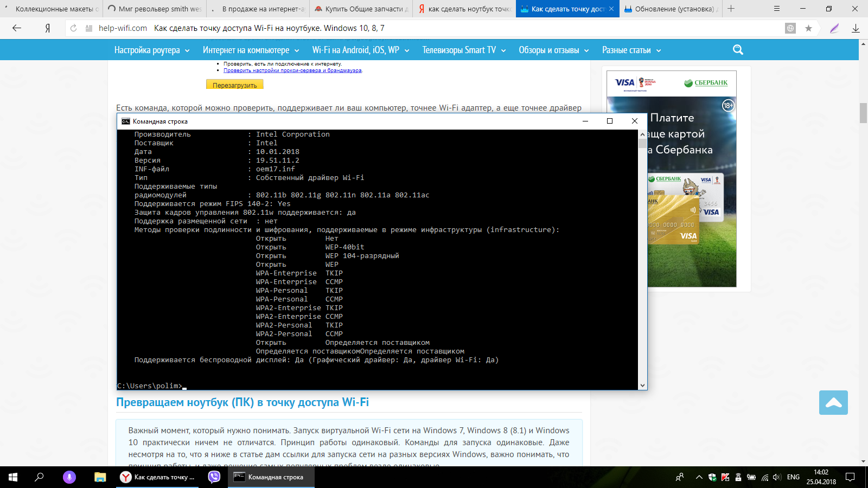Viewport: 868px width, 488px height.
Task: Switch to the Обновление (установка) tab
Action: 671,9
